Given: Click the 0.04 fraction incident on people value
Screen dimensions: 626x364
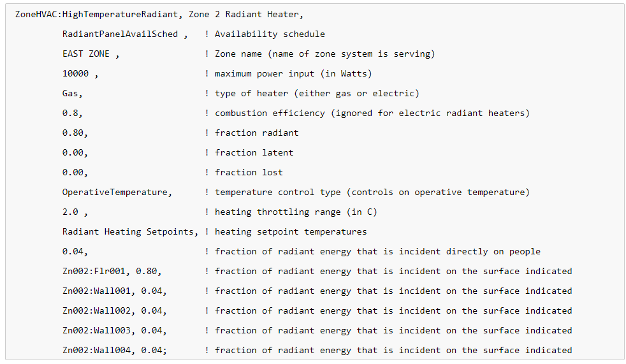Looking at the screenshot, I should (x=73, y=251).
